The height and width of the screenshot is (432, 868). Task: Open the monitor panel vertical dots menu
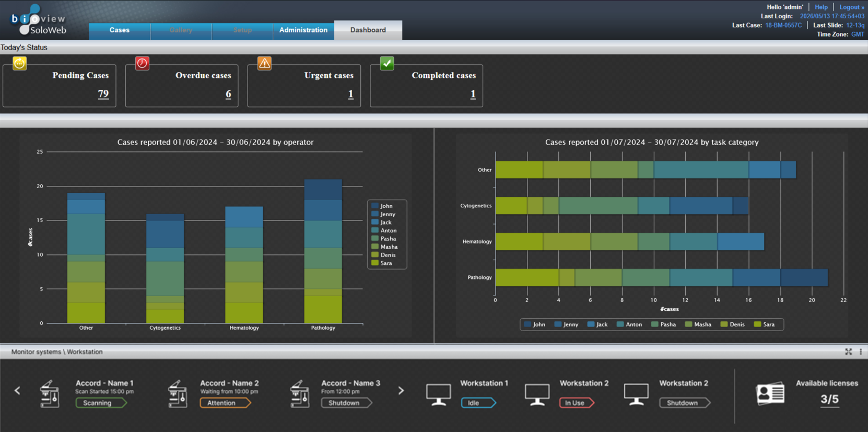861,352
